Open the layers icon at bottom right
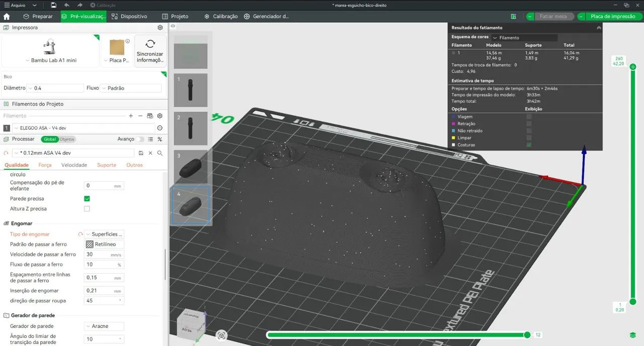 633,335
